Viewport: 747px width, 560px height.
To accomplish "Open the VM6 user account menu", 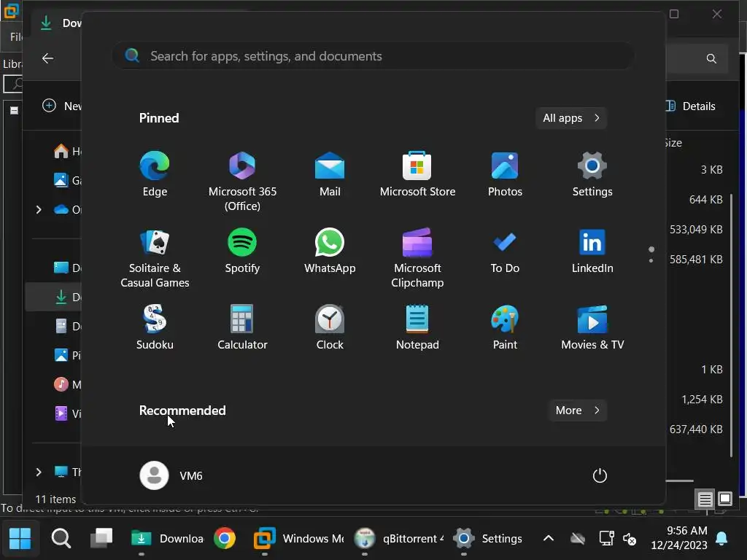I will tap(171, 475).
